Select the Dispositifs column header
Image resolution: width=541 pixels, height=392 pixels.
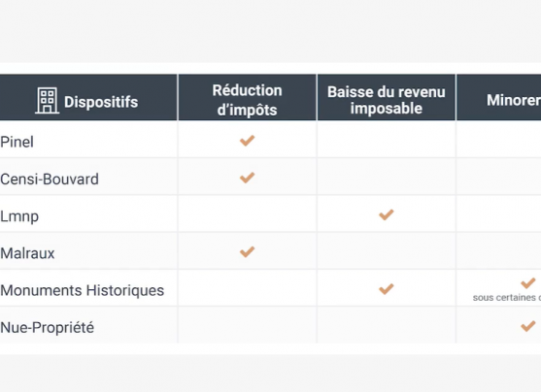[88, 97]
